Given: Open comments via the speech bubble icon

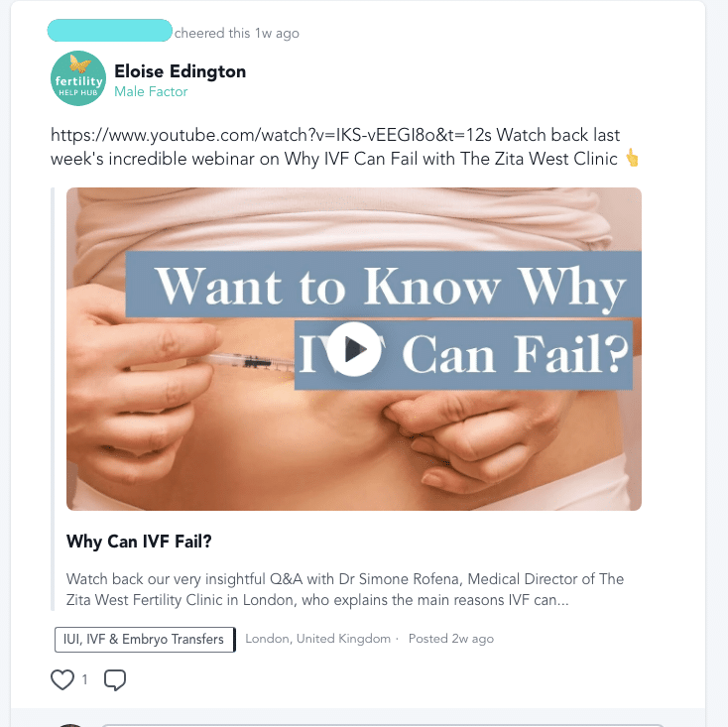Looking at the screenshot, I should 115,680.
